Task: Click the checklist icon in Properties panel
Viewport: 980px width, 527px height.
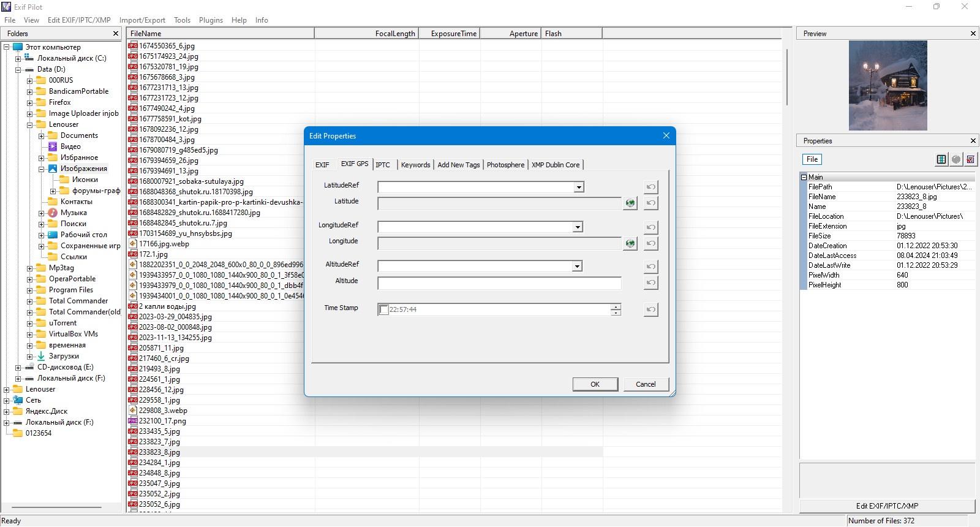Action: coord(971,159)
